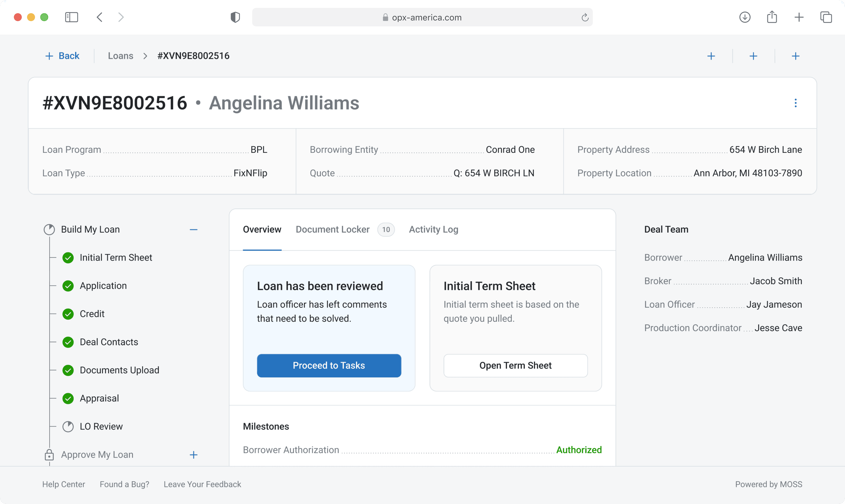Image resolution: width=845 pixels, height=504 pixels.
Task: Click the lock icon beside Approve My Loan
Action: [49, 455]
